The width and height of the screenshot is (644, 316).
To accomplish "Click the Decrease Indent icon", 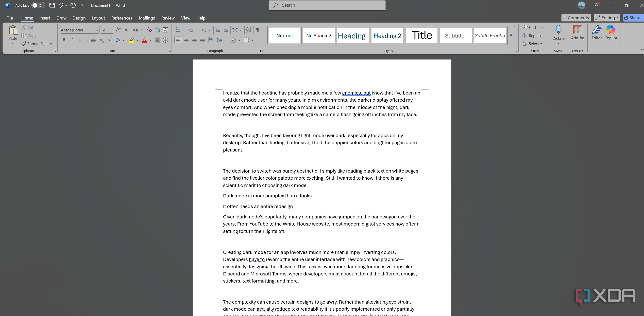I will click(x=218, y=30).
